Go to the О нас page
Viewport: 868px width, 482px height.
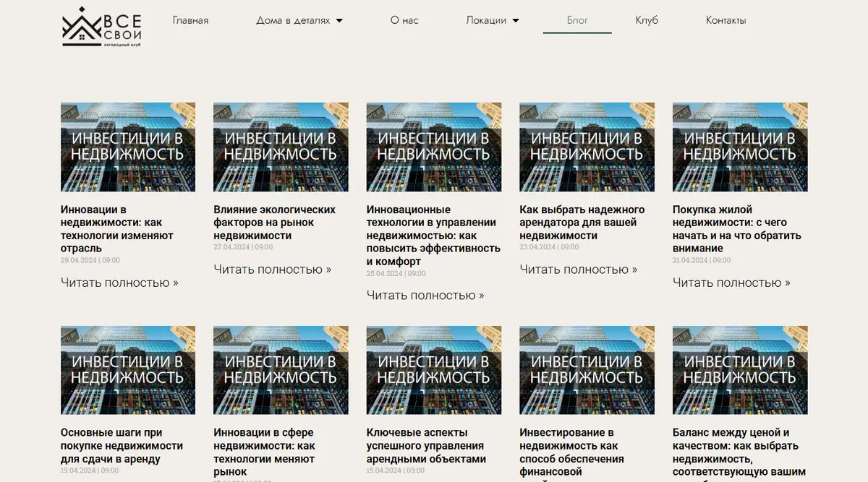[x=404, y=20]
